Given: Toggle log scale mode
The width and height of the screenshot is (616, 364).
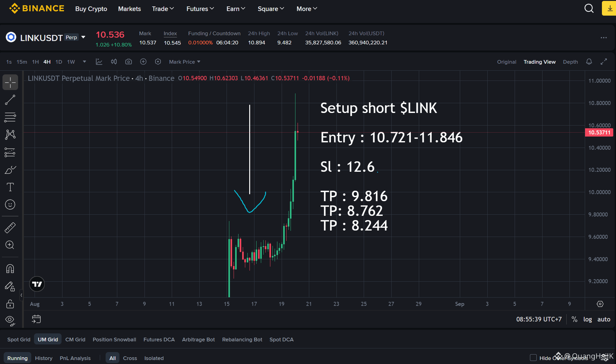Looking at the screenshot, I should coord(588,319).
